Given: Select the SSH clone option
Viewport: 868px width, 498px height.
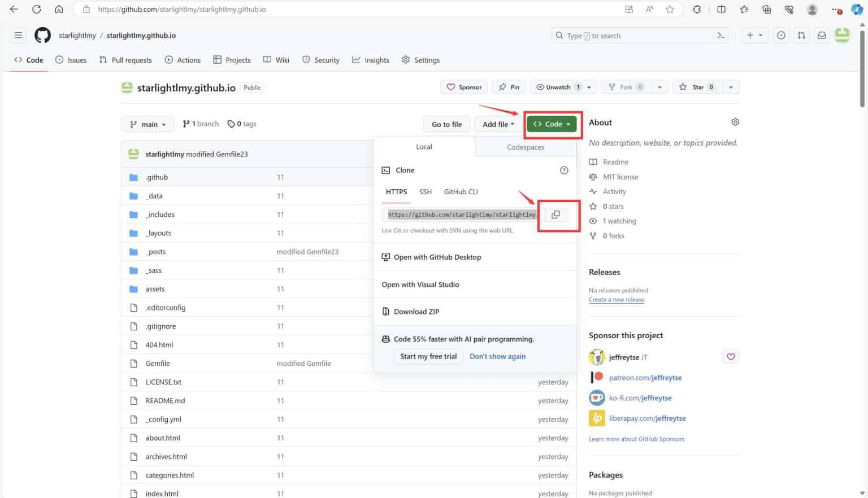Looking at the screenshot, I should coord(426,192).
